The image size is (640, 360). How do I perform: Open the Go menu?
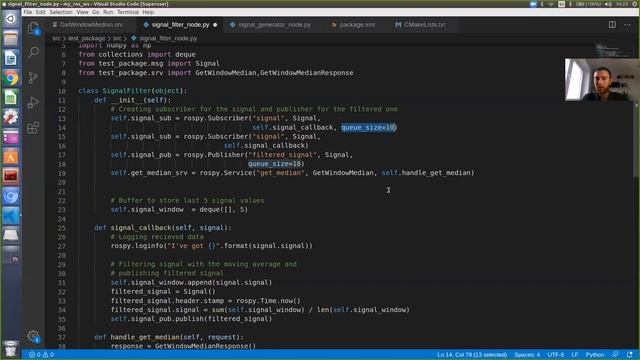tap(96, 12)
